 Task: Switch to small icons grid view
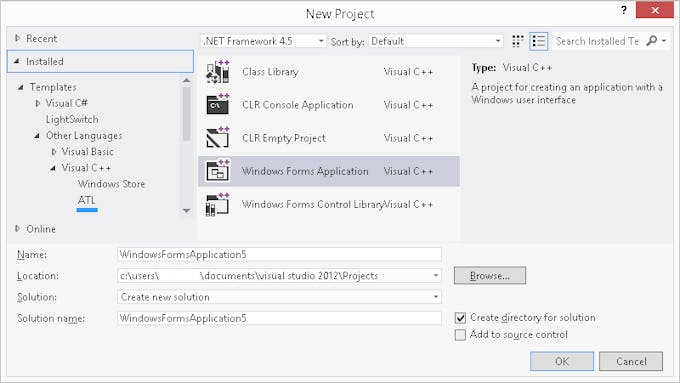coord(518,41)
